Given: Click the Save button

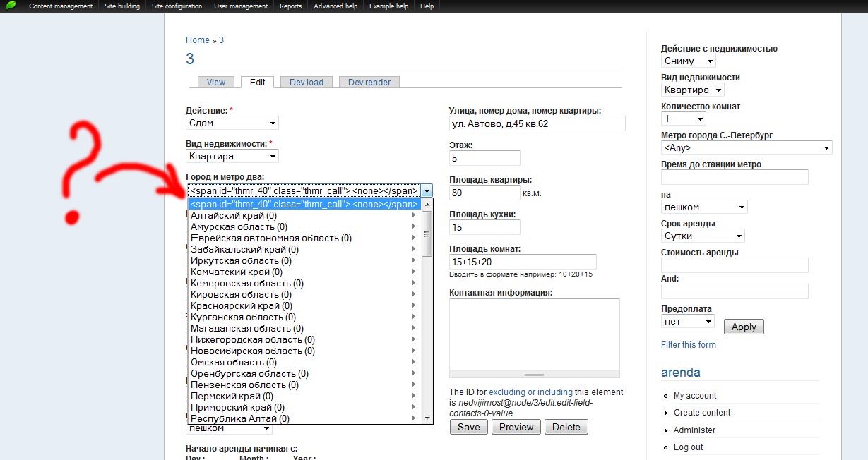Looking at the screenshot, I should pyautogui.click(x=469, y=427).
